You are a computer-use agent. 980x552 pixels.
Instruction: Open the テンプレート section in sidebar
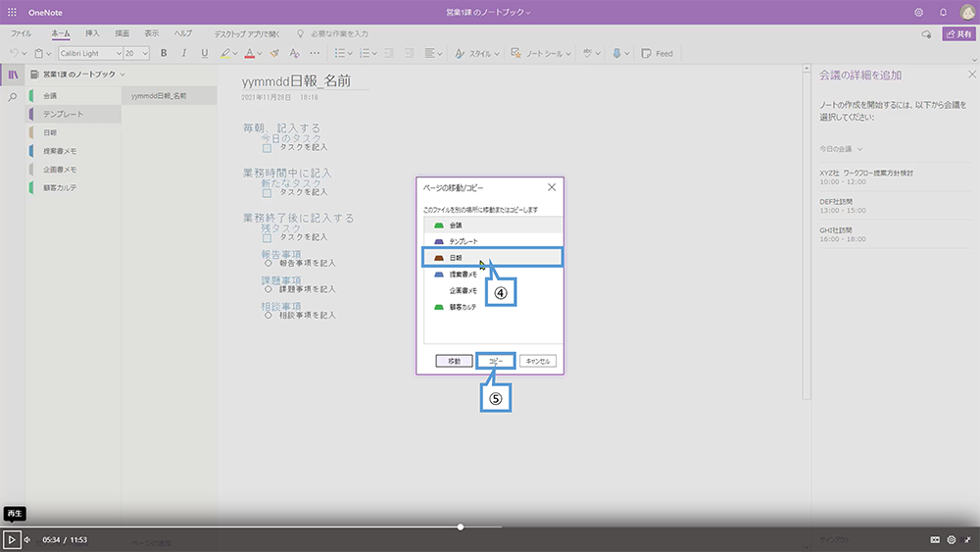click(x=73, y=114)
